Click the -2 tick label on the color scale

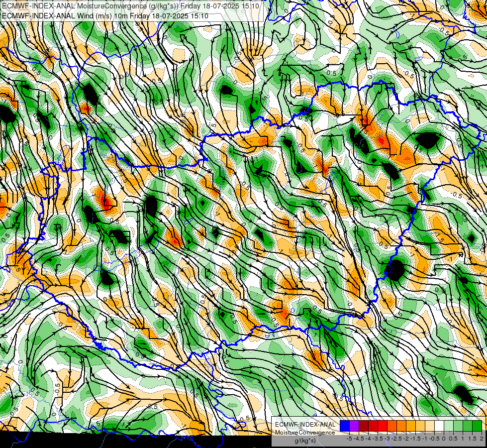click(406, 439)
